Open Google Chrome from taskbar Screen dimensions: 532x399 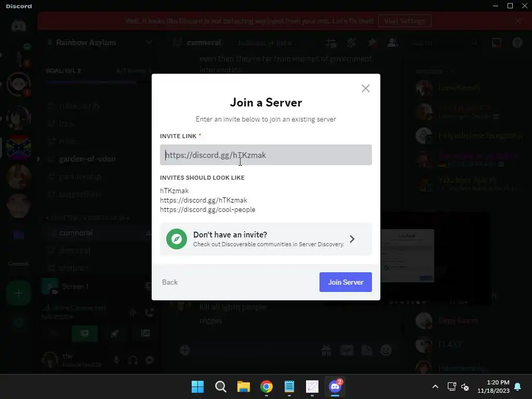point(267,387)
